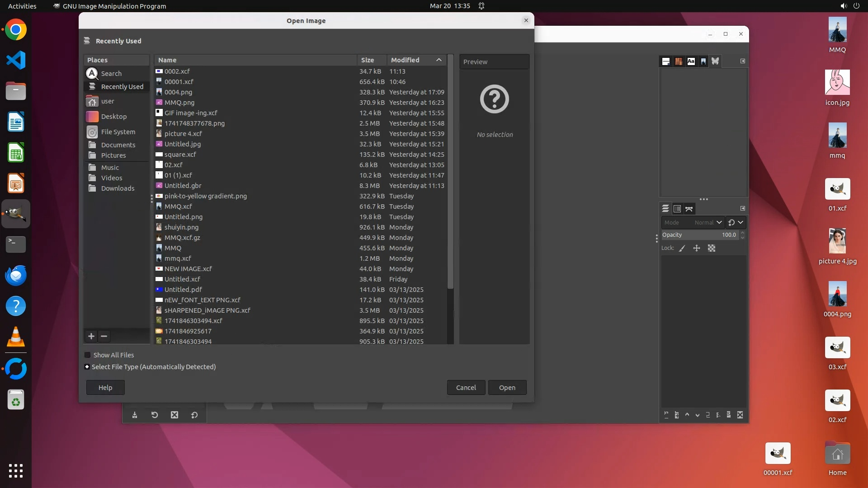Click the Cancel button
This screenshot has width=868, height=488.
[x=466, y=388]
